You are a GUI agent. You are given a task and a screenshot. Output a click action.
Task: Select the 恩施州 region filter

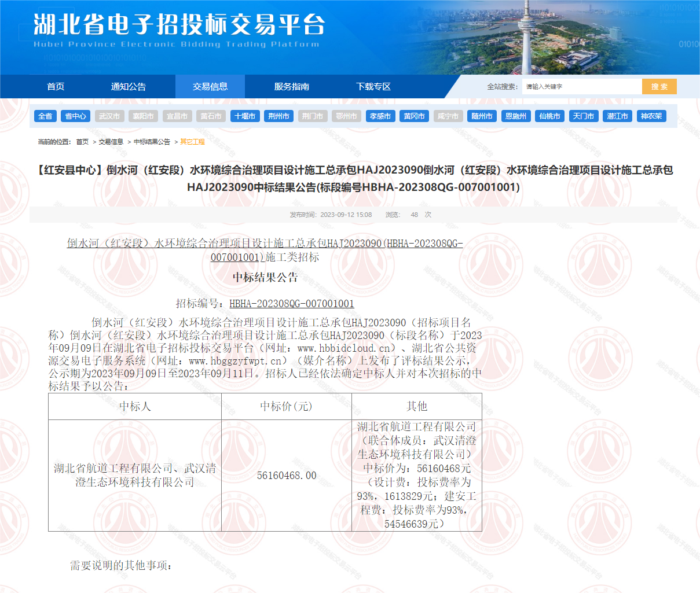[516, 116]
